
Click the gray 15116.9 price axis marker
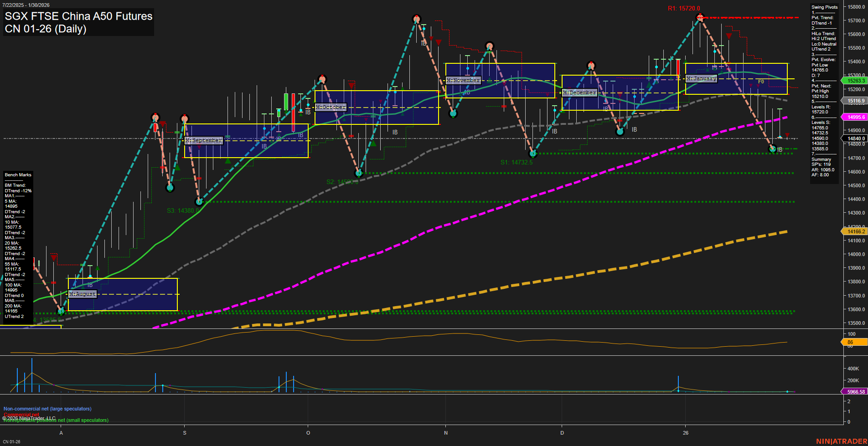point(854,101)
